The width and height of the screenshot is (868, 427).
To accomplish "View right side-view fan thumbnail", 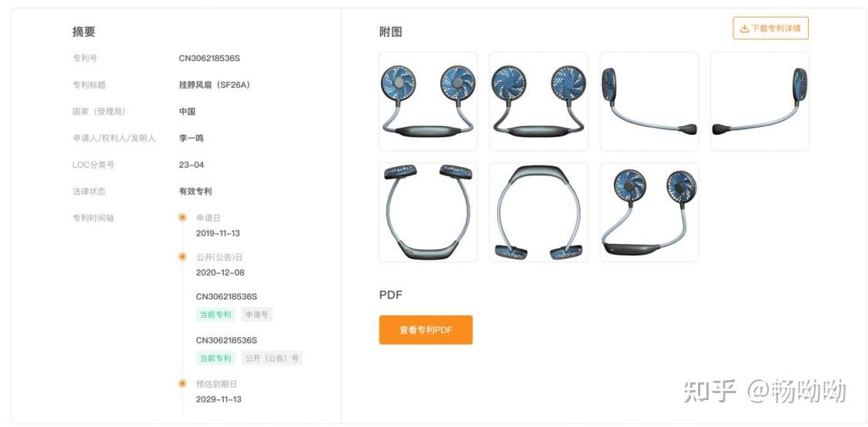I will (759, 102).
